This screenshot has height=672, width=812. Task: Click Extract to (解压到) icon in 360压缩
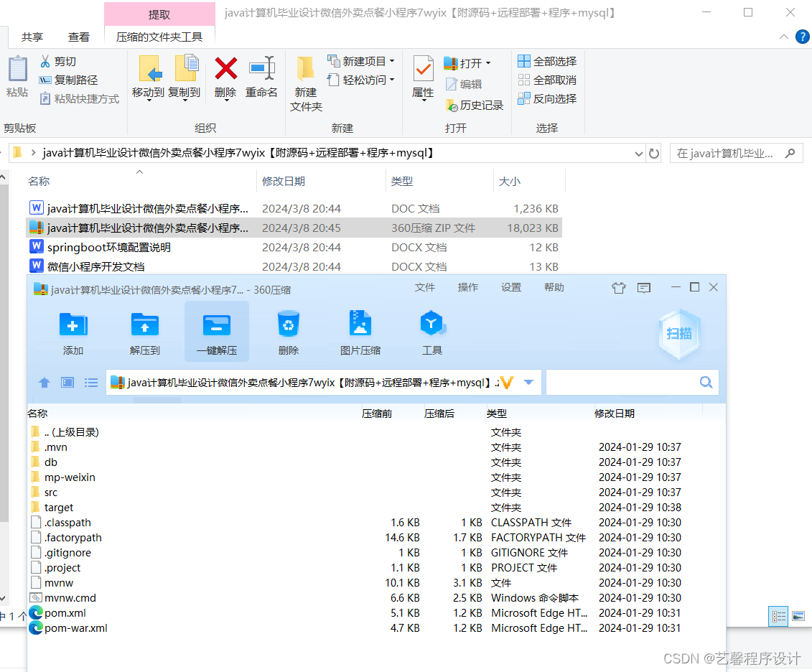coord(145,326)
